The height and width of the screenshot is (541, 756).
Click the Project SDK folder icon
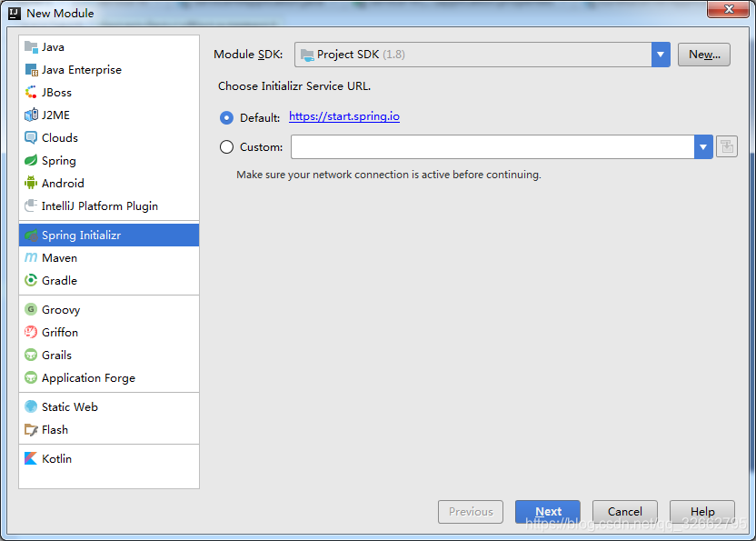[x=307, y=55]
